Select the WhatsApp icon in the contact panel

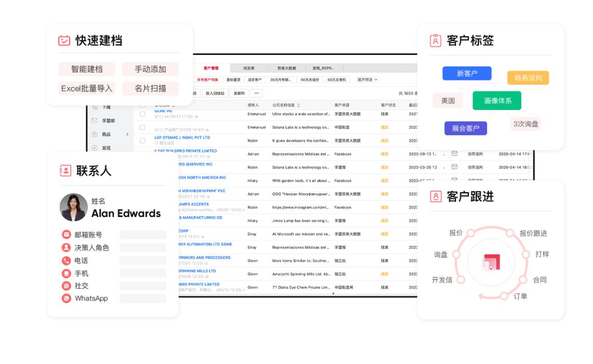pyautogui.click(x=66, y=298)
